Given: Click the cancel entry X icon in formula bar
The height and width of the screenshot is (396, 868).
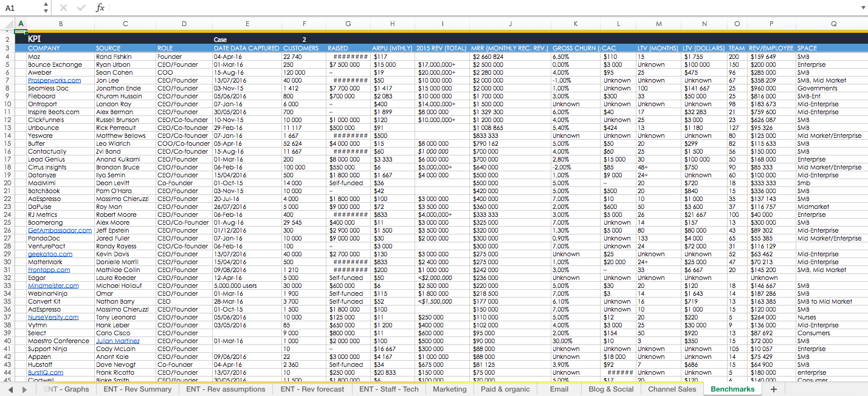Looking at the screenshot, I should (64, 8).
